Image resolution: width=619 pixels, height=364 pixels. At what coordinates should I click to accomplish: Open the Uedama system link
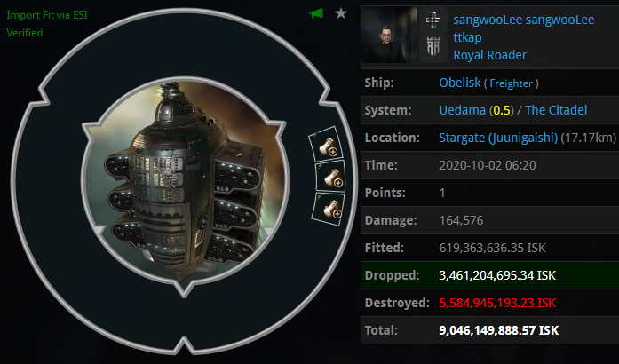coord(463,110)
